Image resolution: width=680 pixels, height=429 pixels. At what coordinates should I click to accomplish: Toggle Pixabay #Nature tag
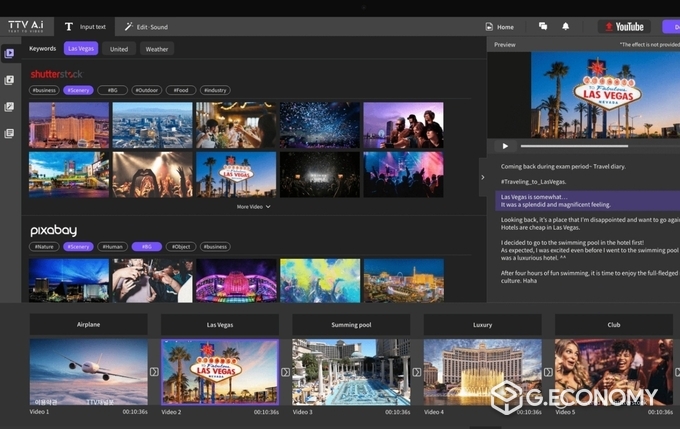point(44,247)
